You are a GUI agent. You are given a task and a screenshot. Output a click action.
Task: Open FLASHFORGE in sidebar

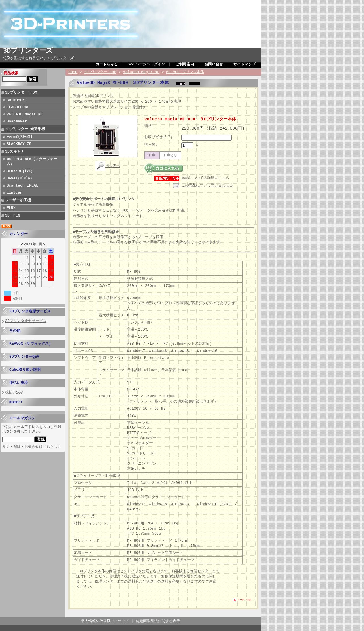pyautogui.click(x=33, y=107)
